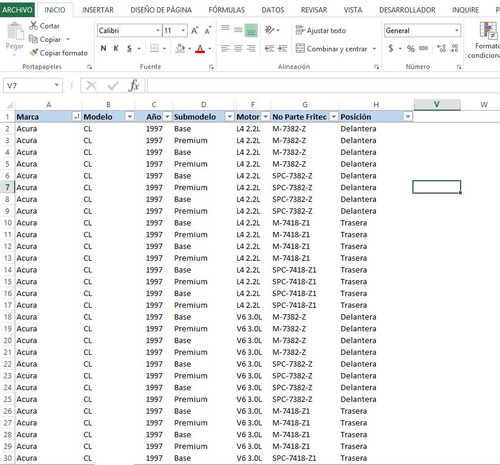
Task: Open Alineación dialog launcher
Action: pyautogui.click(x=376, y=67)
